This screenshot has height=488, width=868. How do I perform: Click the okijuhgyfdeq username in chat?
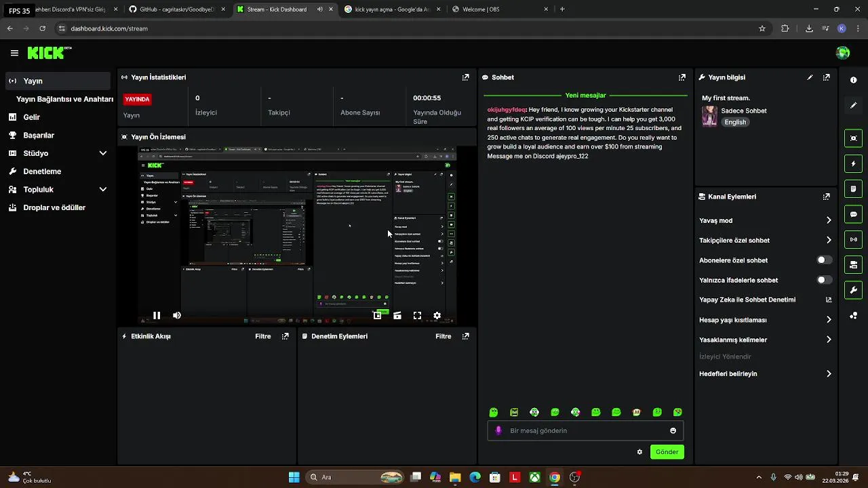pos(506,110)
